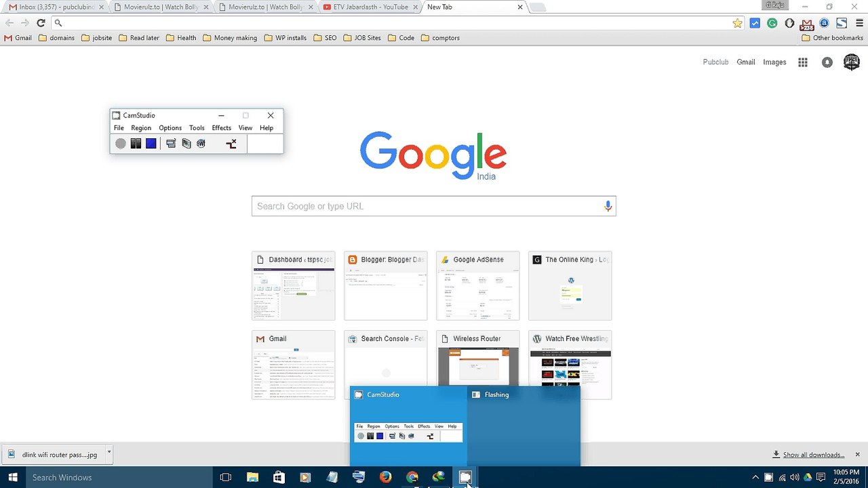Image resolution: width=868 pixels, height=488 pixels.
Task: Pause recording using CamStudio's Pause button
Action: [x=136, y=144]
